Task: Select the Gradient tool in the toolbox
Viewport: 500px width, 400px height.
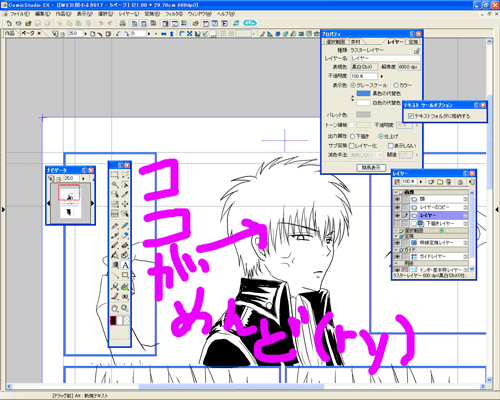Action: pyautogui.click(x=115, y=265)
